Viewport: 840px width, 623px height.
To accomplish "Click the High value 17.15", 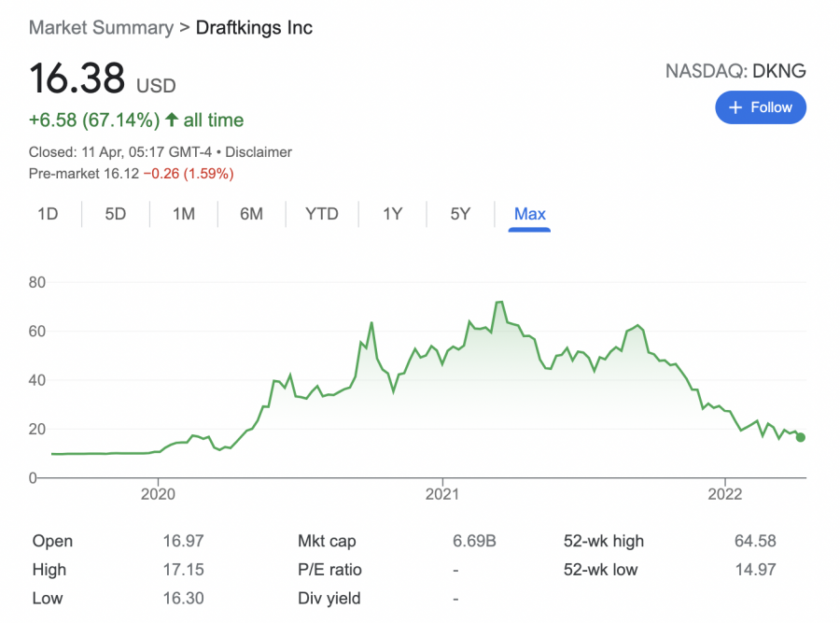I will (183, 570).
